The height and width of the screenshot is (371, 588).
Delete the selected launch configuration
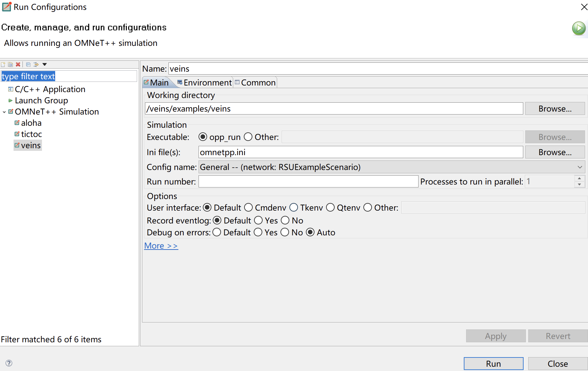pos(18,64)
